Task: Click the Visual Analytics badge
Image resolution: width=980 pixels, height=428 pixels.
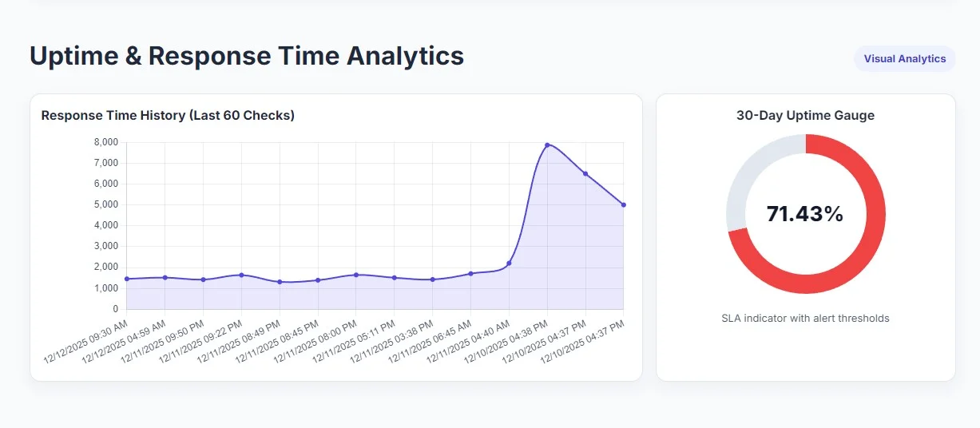Action: (904, 59)
